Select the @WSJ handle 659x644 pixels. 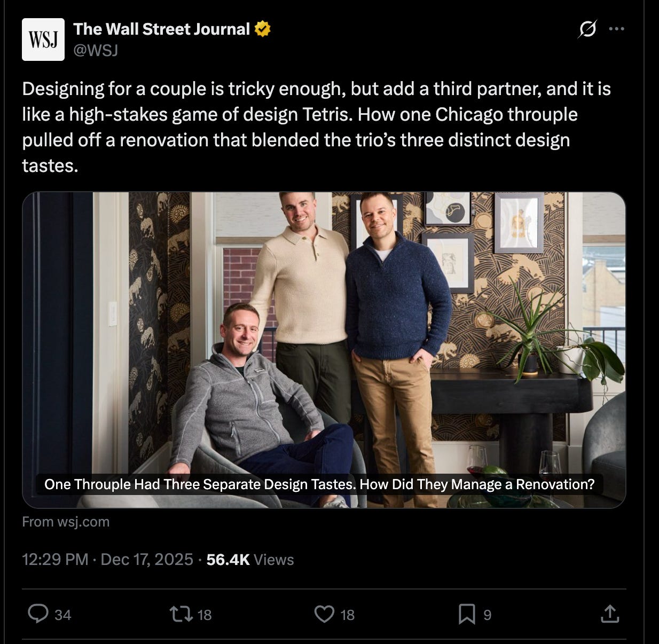coord(96,51)
